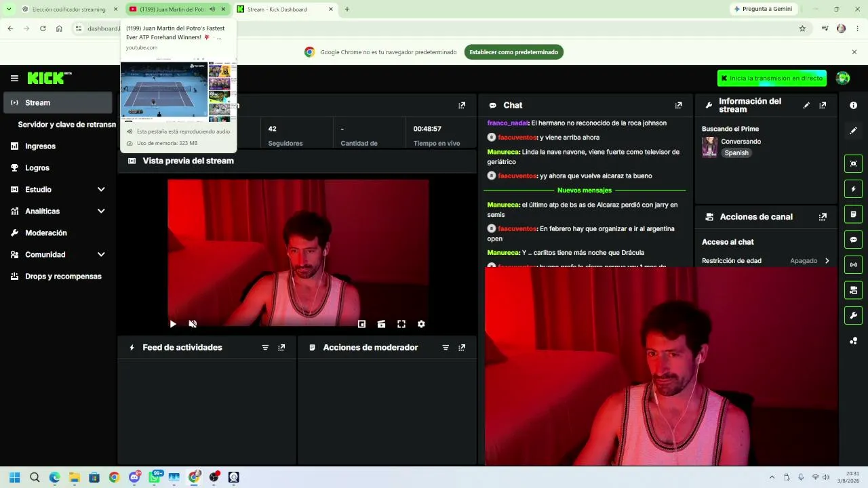The image size is (868, 488).
Task: Open the info icon in right toolbar
Action: (853, 105)
